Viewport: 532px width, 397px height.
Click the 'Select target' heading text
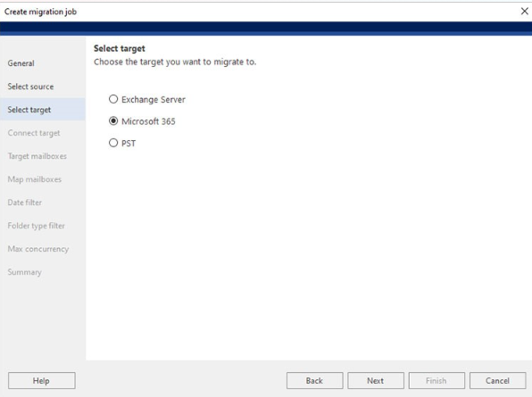pos(120,48)
